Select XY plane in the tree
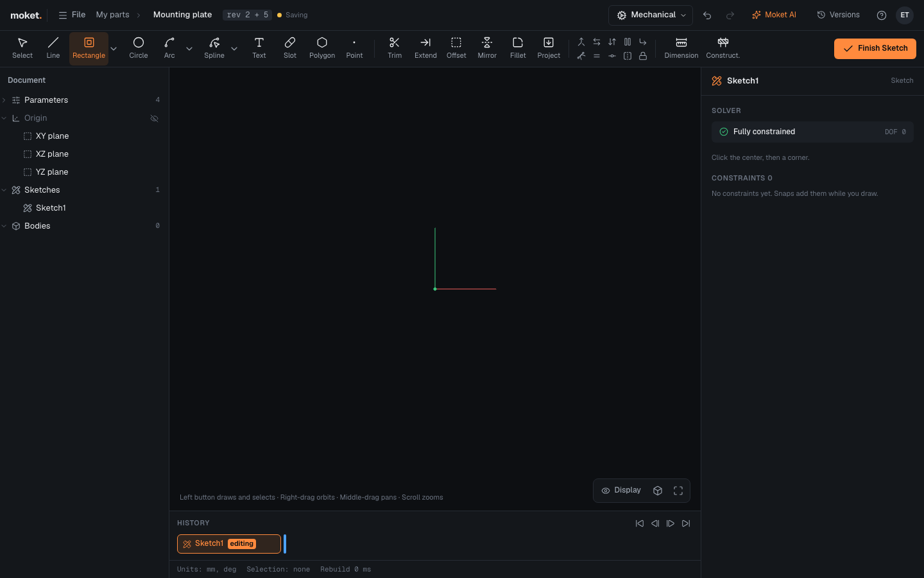This screenshot has width=924, height=578. point(85,136)
